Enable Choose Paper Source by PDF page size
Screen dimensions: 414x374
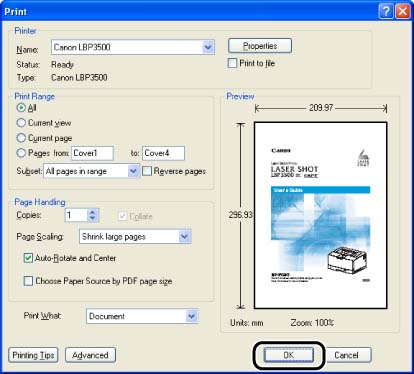[x=28, y=281]
